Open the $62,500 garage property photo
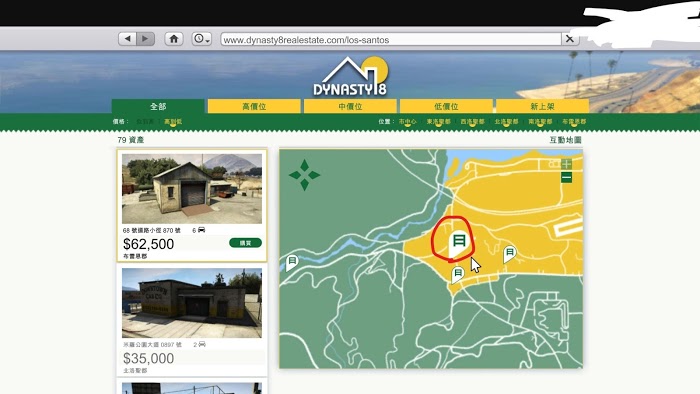This screenshot has height=394, width=700. pyautogui.click(x=192, y=189)
